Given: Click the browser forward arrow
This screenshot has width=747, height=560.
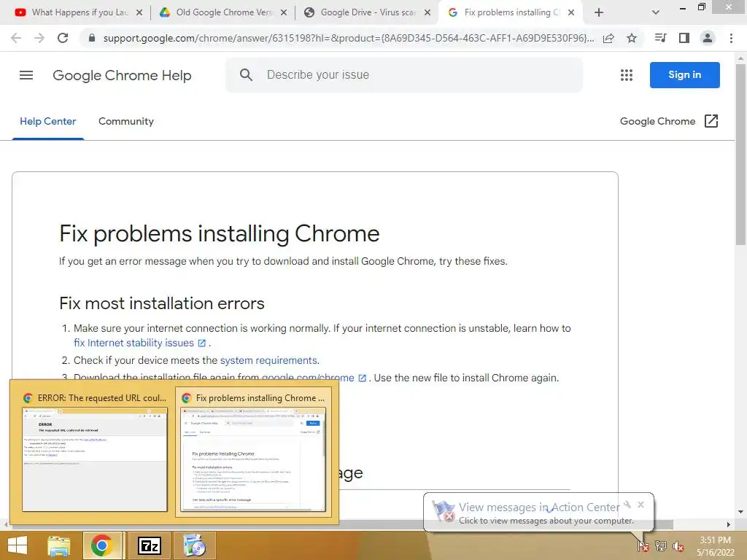Looking at the screenshot, I should (x=39, y=38).
